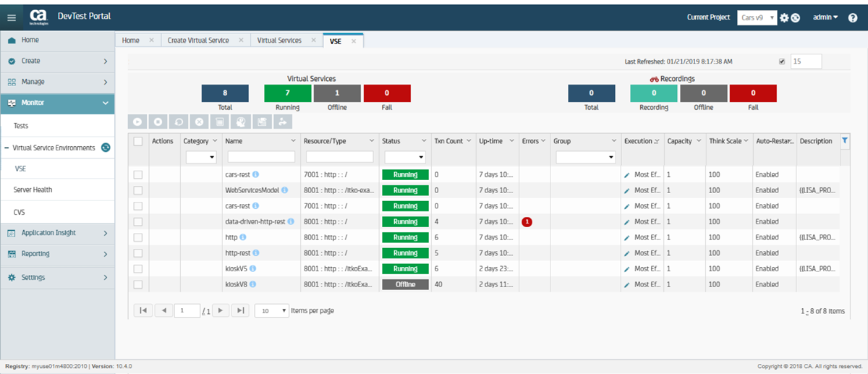Go to Home in the sidebar
The image size is (868, 374).
click(57, 41)
